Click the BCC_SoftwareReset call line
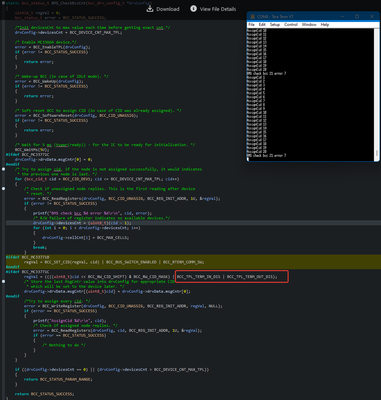The image size is (381, 400). coord(76,115)
